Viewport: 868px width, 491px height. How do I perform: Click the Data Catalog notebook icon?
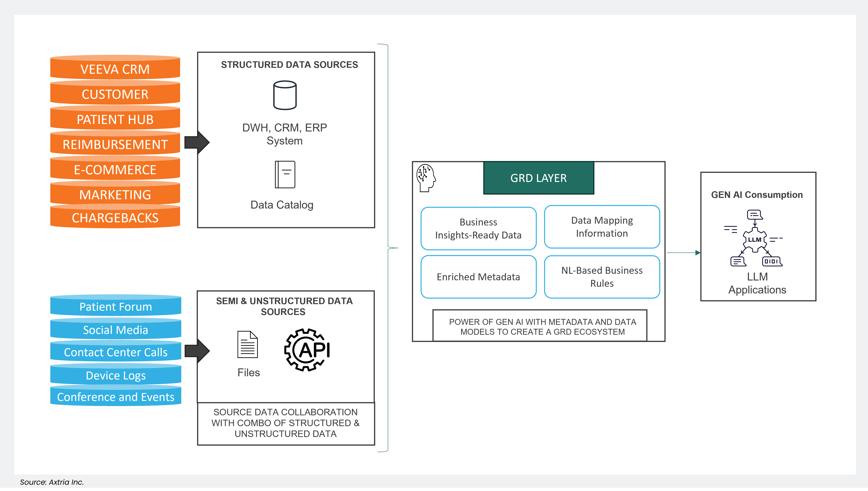tap(285, 174)
